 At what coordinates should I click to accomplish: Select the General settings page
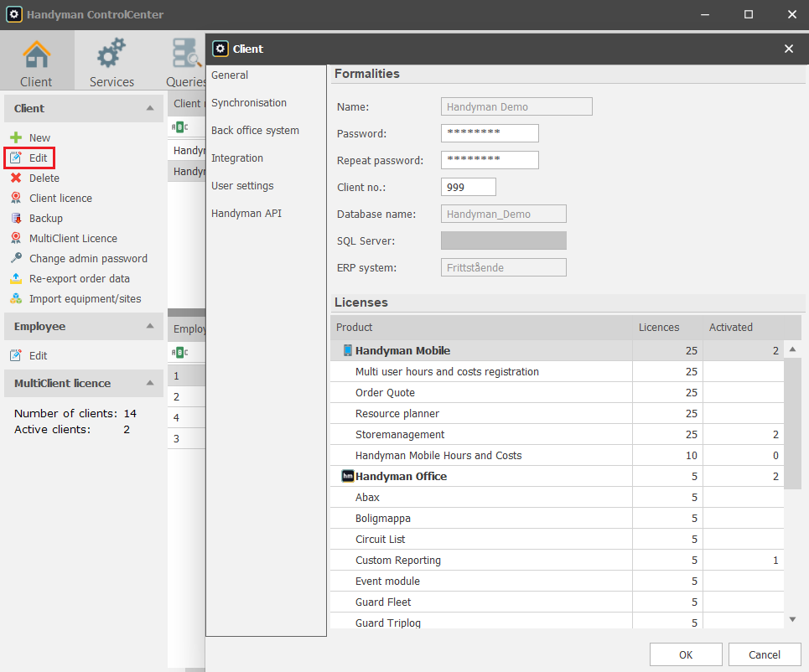[230, 75]
